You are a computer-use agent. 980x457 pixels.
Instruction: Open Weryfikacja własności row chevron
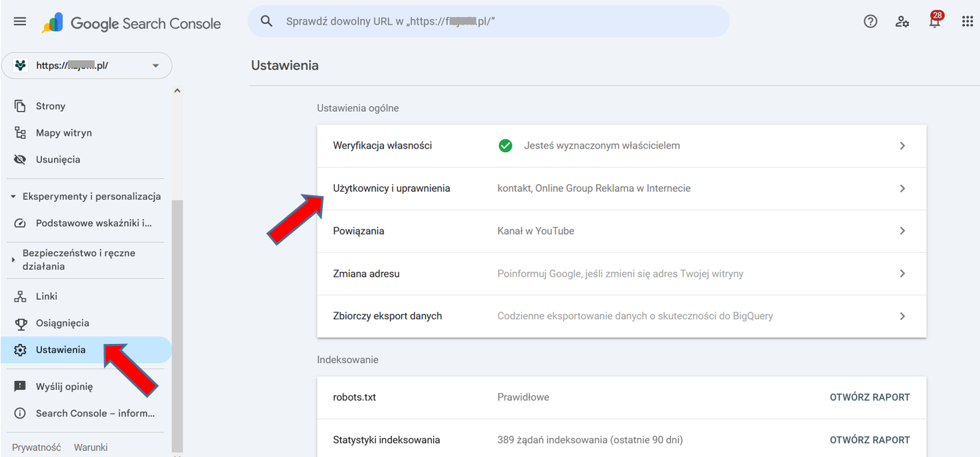pos(902,146)
